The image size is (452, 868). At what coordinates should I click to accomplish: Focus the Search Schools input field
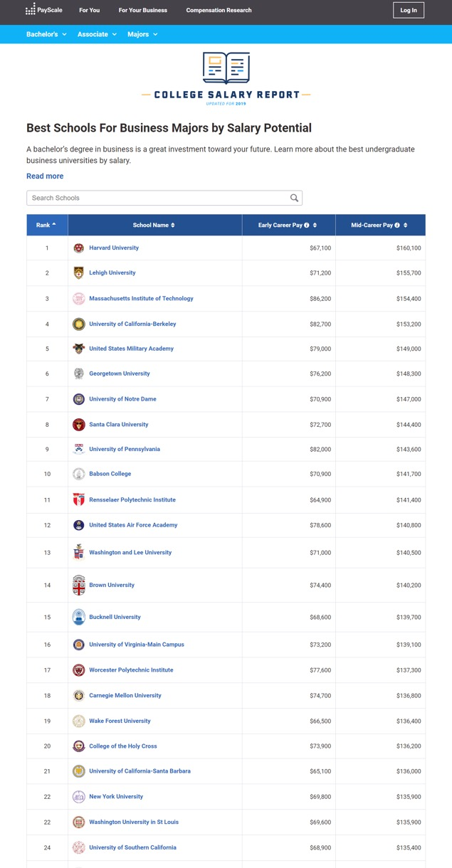[157, 198]
